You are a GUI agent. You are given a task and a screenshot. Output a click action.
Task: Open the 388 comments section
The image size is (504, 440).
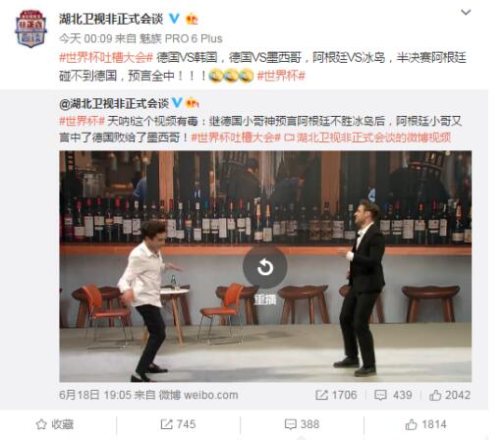tap(302, 424)
